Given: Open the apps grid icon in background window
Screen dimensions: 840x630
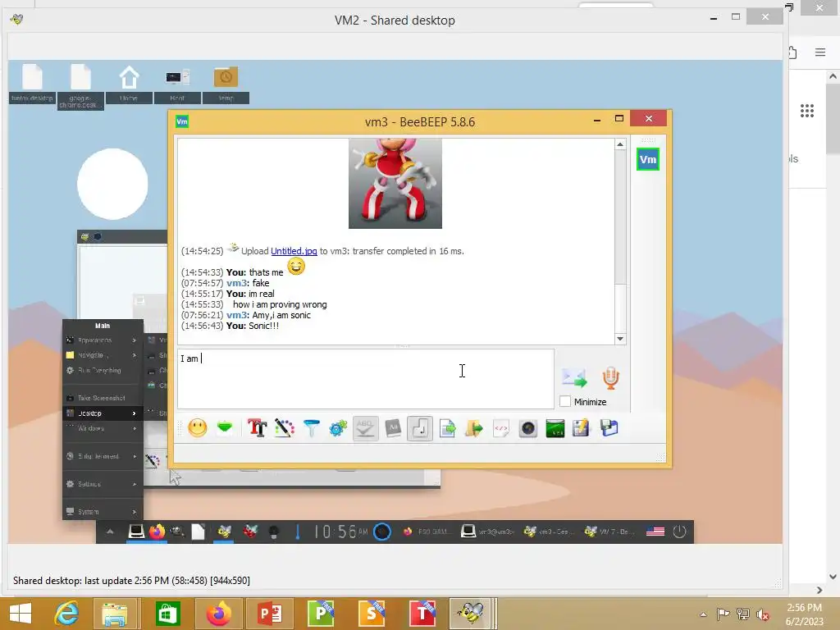Looking at the screenshot, I should click(x=807, y=111).
